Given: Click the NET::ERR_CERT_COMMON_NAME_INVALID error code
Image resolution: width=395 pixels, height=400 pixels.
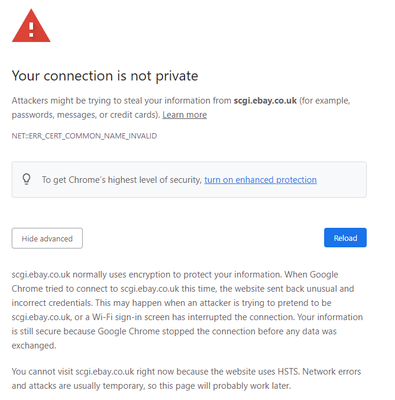Looking at the screenshot, I should click(x=84, y=136).
